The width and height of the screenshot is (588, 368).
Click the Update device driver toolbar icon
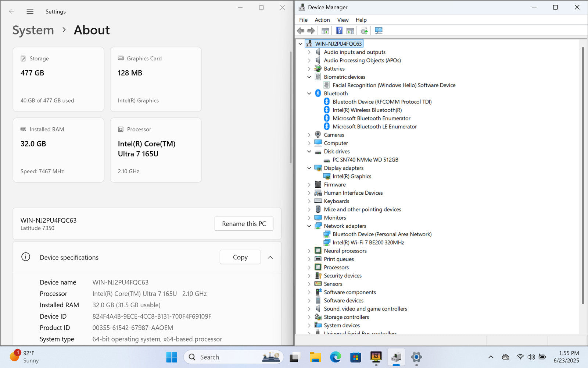point(364,31)
